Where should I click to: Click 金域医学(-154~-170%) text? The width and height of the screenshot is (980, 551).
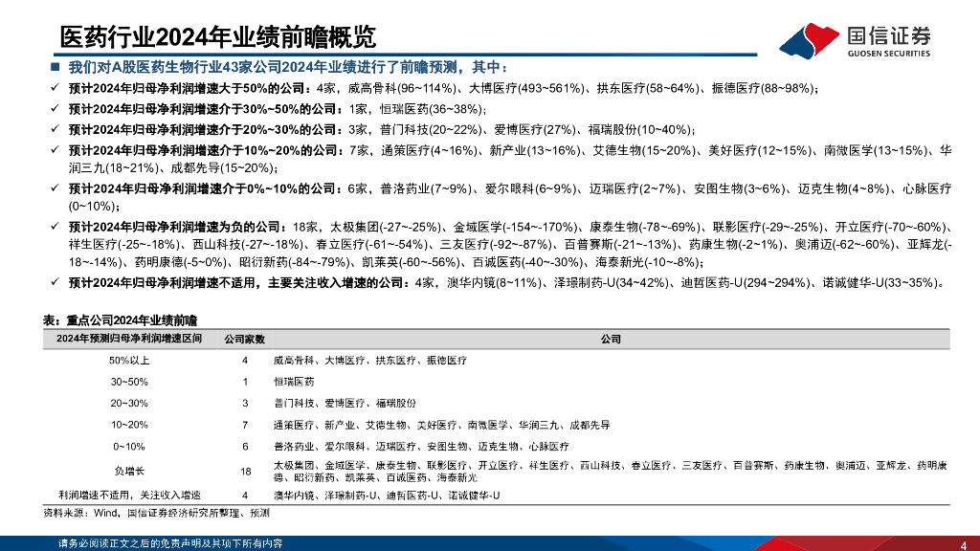point(516,228)
